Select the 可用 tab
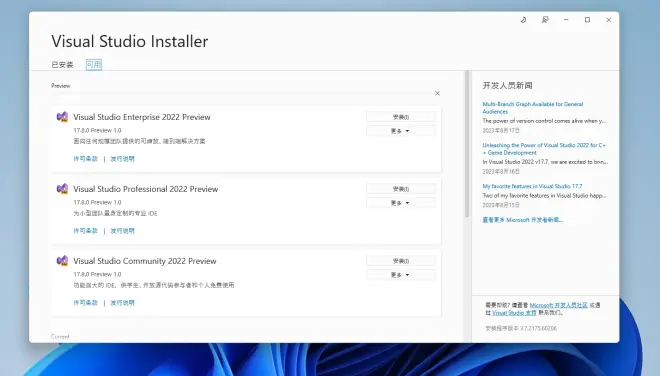The height and width of the screenshot is (376, 660). click(x=93, y=64)
